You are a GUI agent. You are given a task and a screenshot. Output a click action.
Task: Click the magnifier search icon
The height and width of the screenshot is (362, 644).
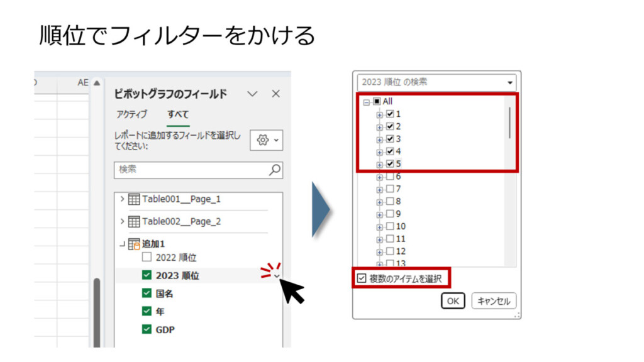click(x=275, y=170)
